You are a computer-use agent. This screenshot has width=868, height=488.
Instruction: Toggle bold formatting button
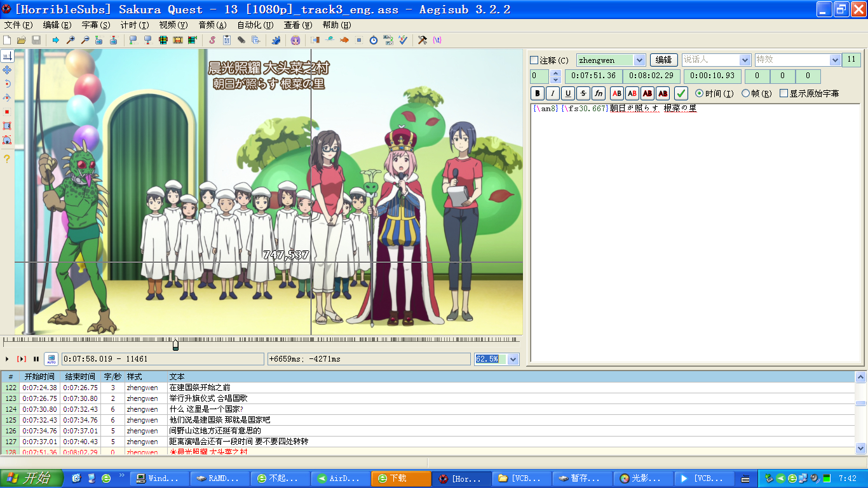tap(538, 93)
